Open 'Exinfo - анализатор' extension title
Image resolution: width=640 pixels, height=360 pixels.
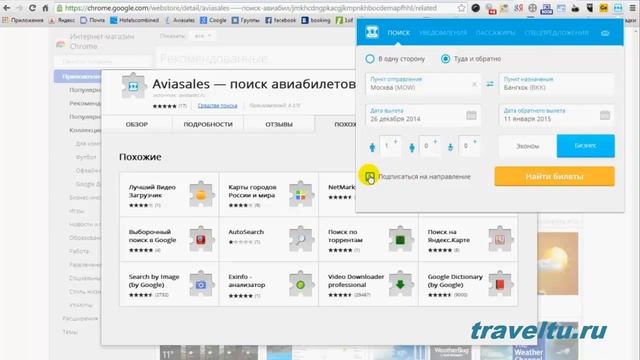[x=247, y=280]
